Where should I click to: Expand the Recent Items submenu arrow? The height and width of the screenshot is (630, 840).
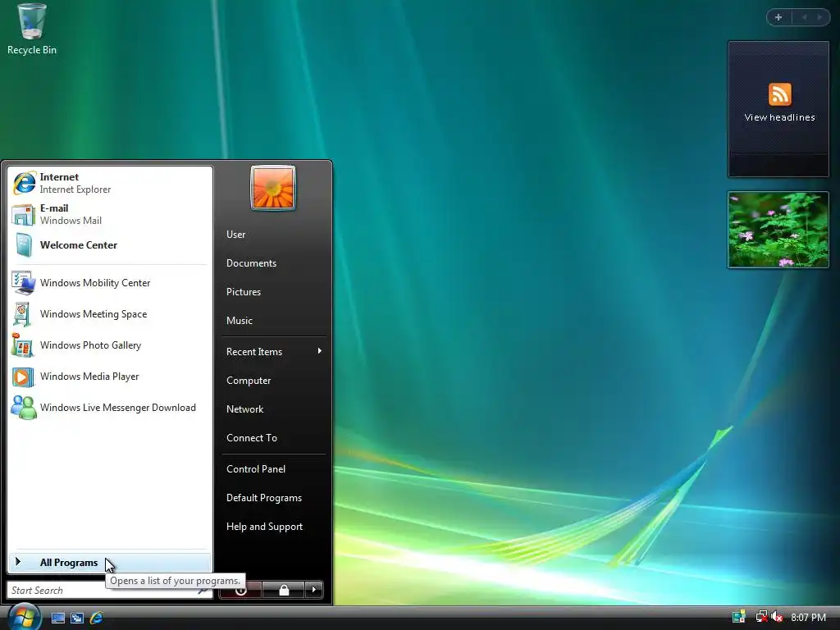pos(319,351)
